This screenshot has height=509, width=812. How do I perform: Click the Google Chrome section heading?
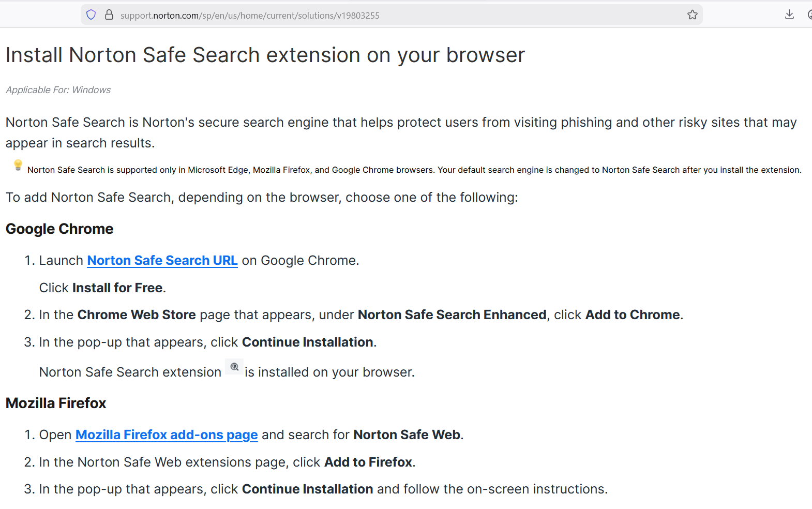coord(59,229)
